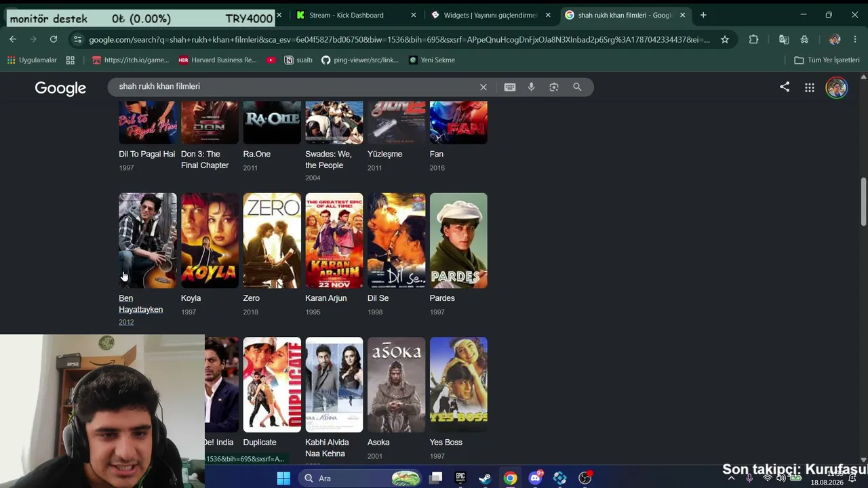Open the on-screen keyboard input tool
Viewport: 868px width, 488px height.
510,87
